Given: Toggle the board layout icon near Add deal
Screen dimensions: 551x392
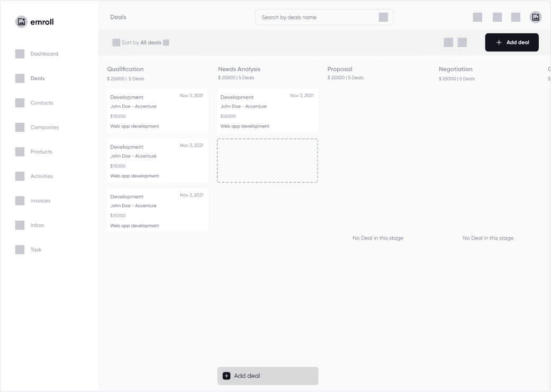Looking at the screenshot, I should tap(462, 42).
